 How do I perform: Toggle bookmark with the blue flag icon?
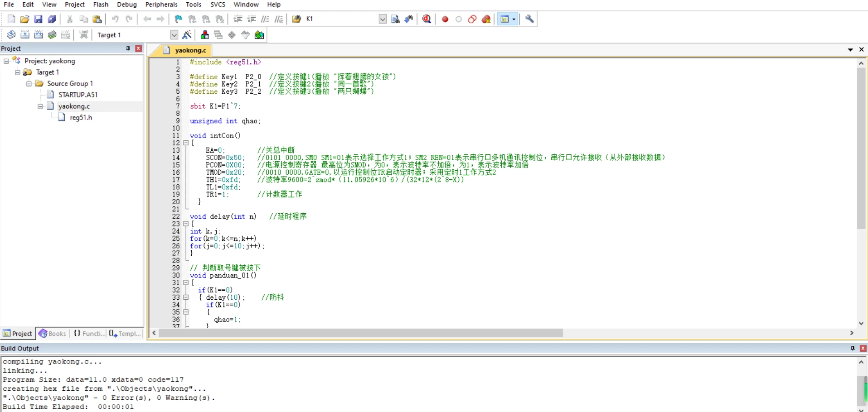[x=179, y=19]
